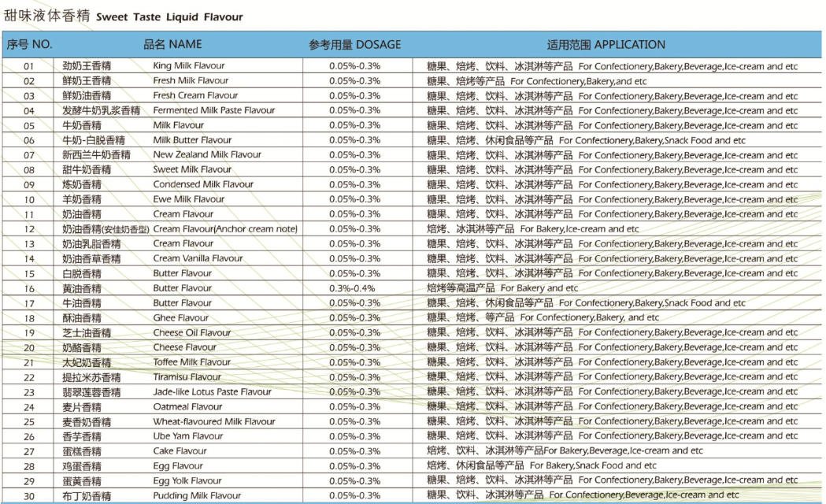
Task: Select the Condensed Milk Flavour row name
Action: [203, 184]
